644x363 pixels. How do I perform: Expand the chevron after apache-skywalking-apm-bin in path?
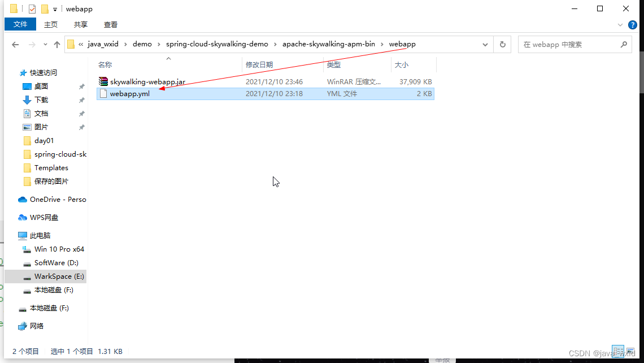click(x=382, y=45)
